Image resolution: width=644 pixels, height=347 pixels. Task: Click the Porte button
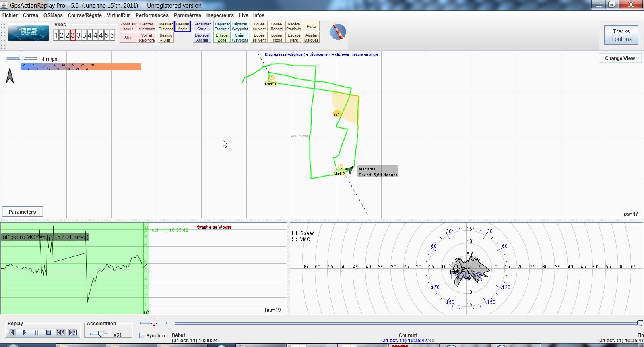coord(311,26)
